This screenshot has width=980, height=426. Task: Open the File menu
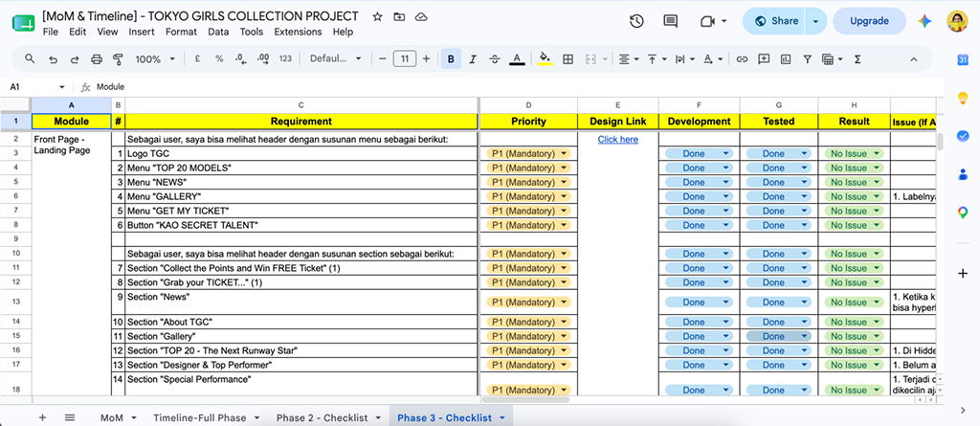tap(51, 32)
